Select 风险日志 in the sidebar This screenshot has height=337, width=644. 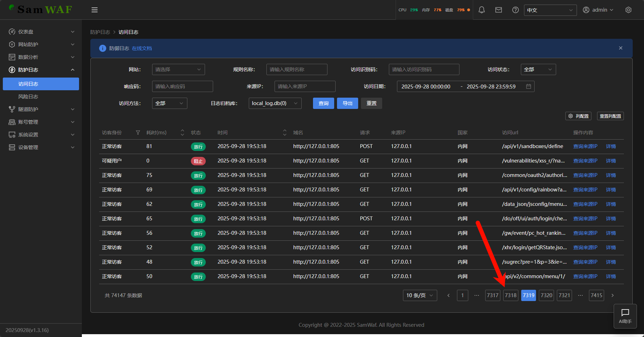(28, 97)
